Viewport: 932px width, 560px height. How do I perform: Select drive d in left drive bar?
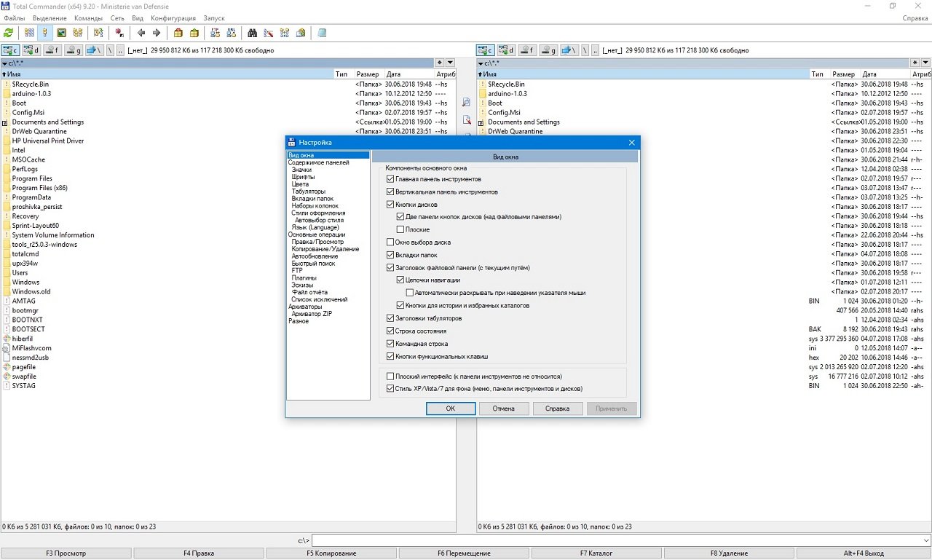click(31, 50)
